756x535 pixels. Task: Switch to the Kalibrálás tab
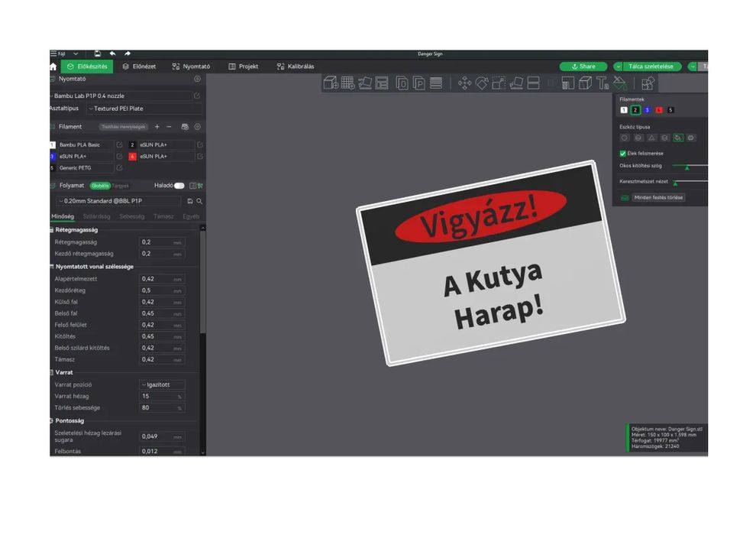click(296, 66)
